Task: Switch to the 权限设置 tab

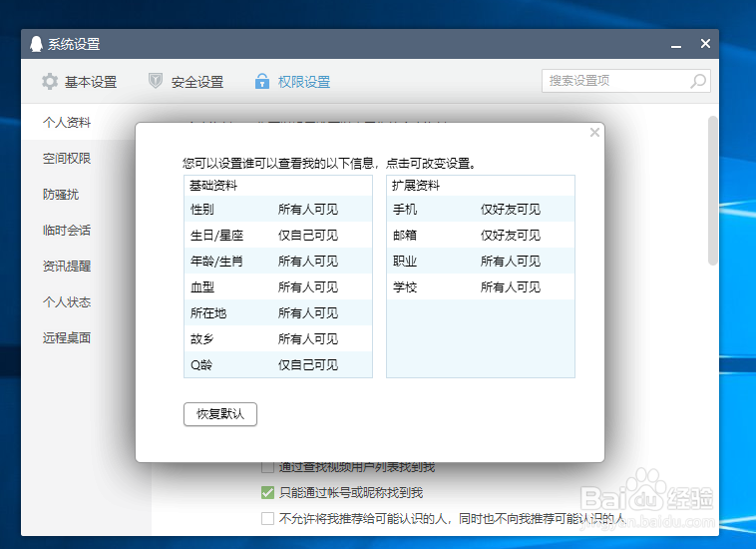Action: pyautogui.click(x=293, y=82)
